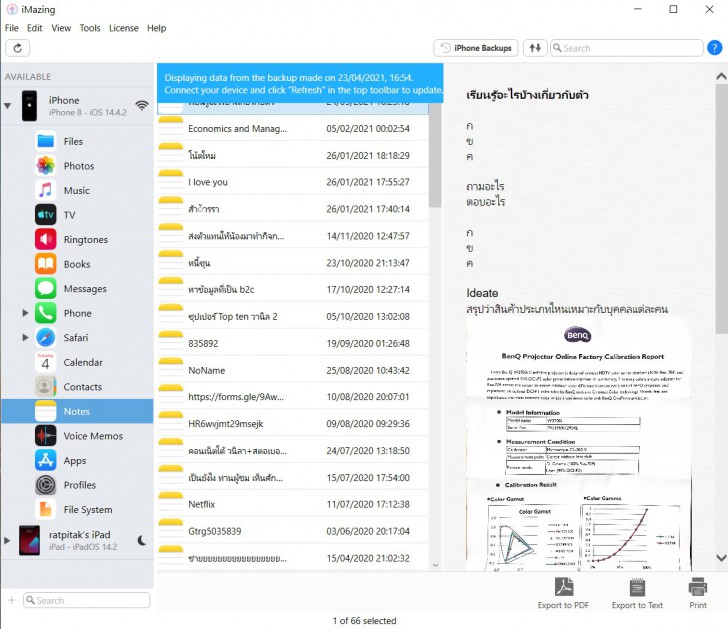The height and width of the screenshot is (629, 728).
Task: Open the Contacts section icon
Action: pyautogui.click(x=46, y=387)
